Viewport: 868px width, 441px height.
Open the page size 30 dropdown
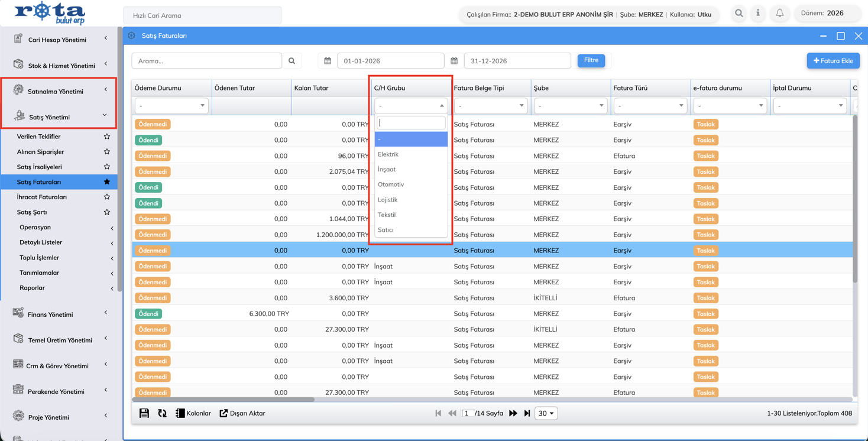[x=546, y=413]
